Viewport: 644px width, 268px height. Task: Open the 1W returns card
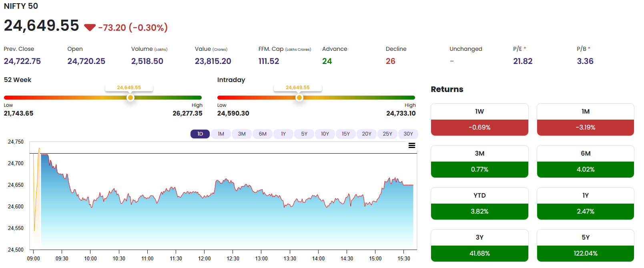479,120
